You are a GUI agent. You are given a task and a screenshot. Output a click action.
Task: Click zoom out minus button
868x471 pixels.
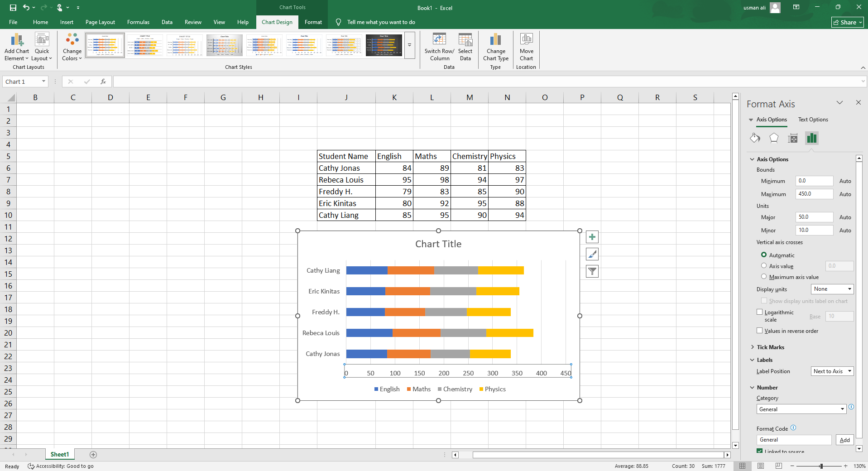pyautogui.click(x=792, y=466)
